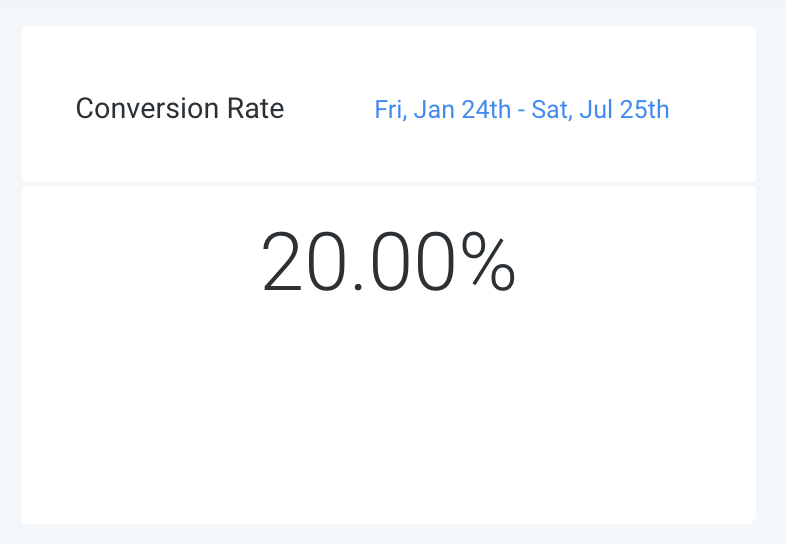Click the "20" digits of the value
786x544 pixels.
(x=296, y=262)
